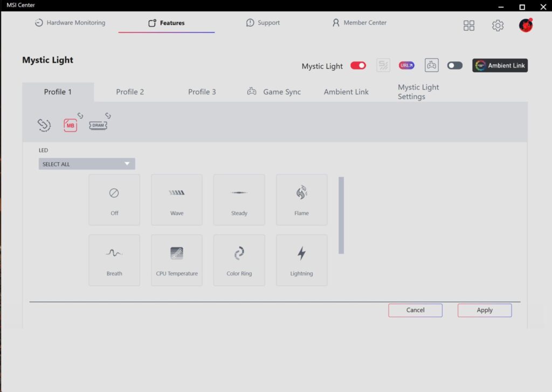This screenshot has width=552, height=392.
Task: Maximize the MSI Center window
Action: click(x=522, y=6)
